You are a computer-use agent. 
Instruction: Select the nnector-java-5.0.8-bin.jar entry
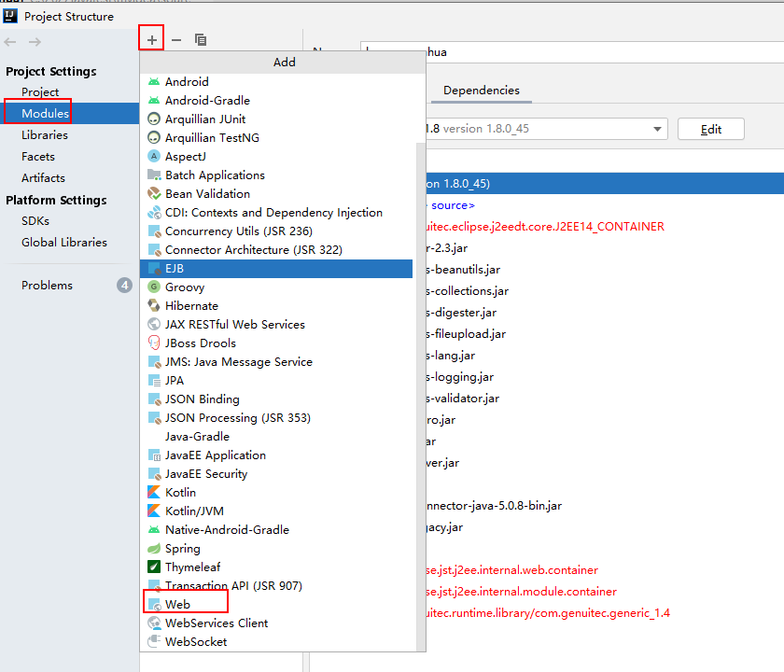(x=494, y=506)
